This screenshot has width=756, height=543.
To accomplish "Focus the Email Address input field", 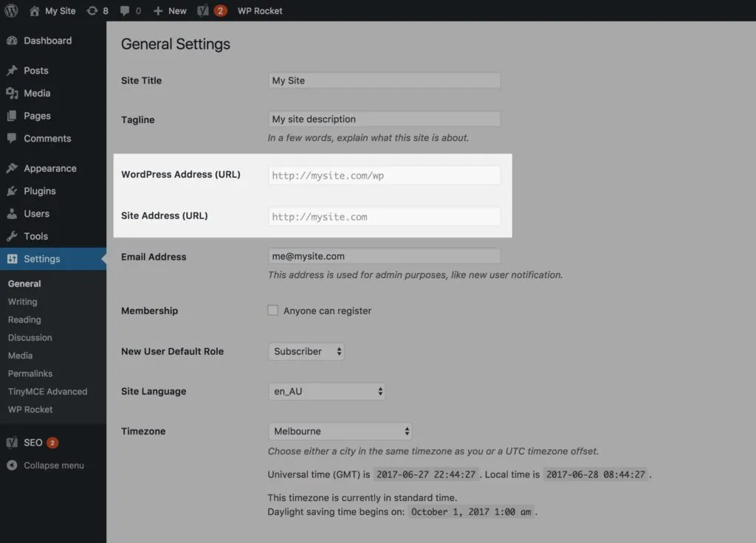I will click(x=384, y=256).
